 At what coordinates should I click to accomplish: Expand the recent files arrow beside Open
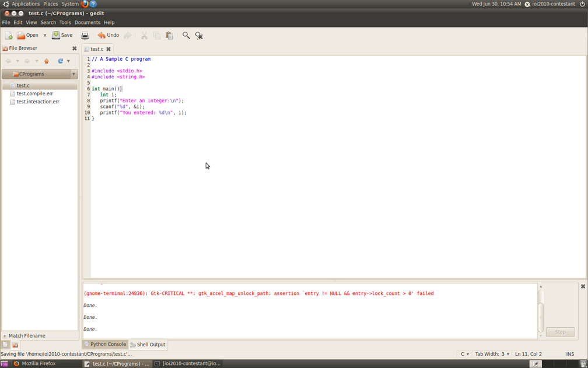[44, 35]
